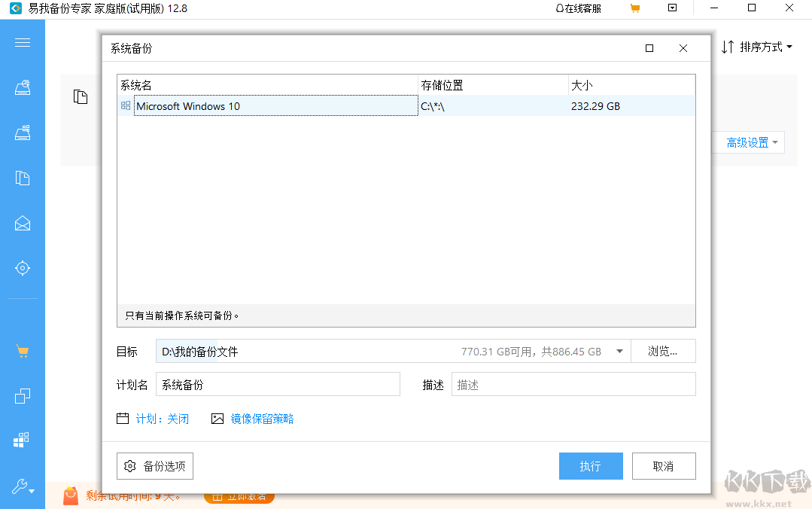Expand the 目标 backup destination dropdown
The image size is (812, 509).
click(x=620, y=351)
